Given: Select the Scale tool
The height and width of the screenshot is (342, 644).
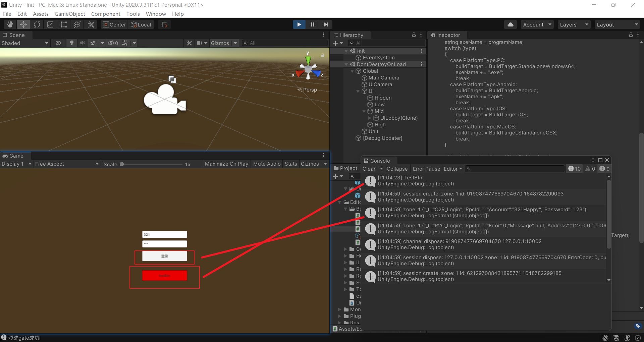Looking at the screenshot, I should [x=50, y=24].
